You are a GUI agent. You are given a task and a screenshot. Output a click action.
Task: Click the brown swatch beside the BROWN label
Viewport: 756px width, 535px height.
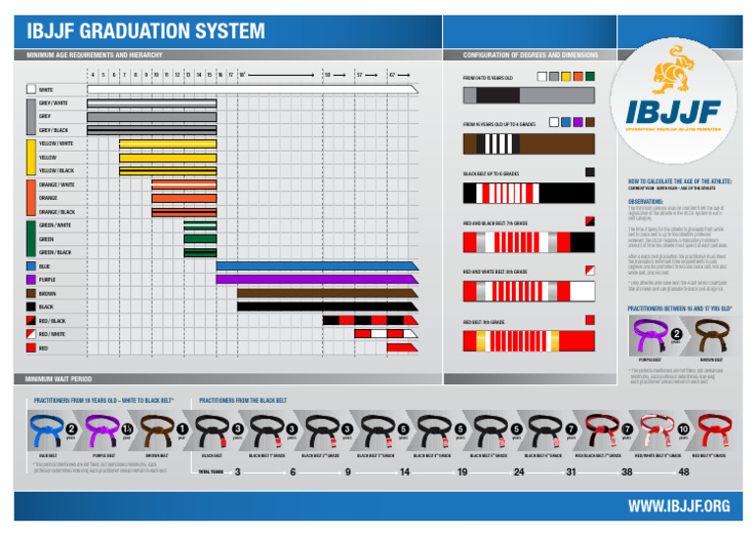[x=31, y=294]
